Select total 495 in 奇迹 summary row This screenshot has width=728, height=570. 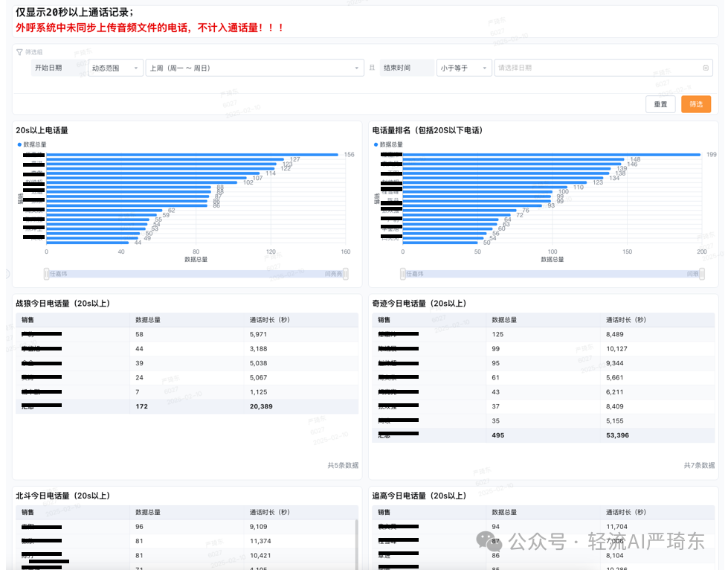[x=497, y=435]
